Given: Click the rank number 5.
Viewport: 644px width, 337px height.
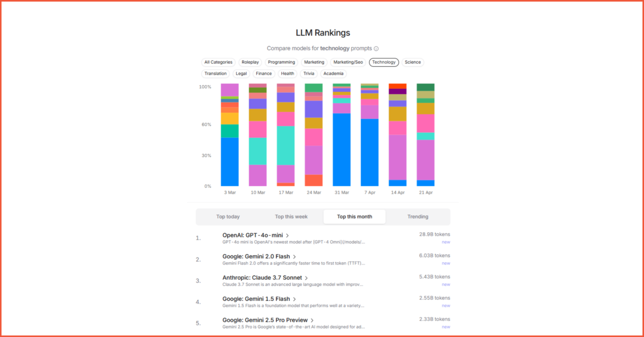Looking at the screenshot, I should coord(198,323).
